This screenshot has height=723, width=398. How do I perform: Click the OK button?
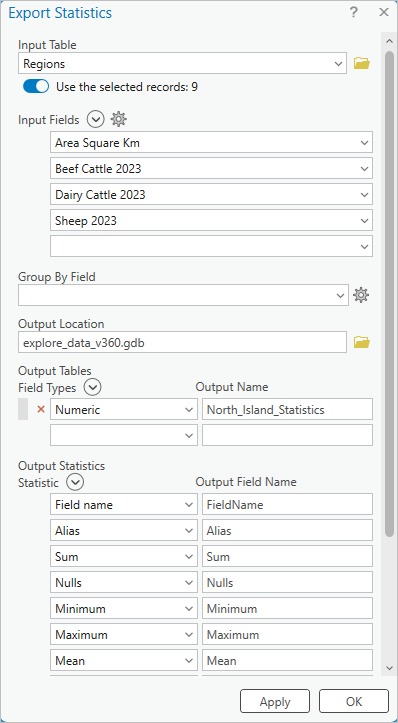coord(354,701)
